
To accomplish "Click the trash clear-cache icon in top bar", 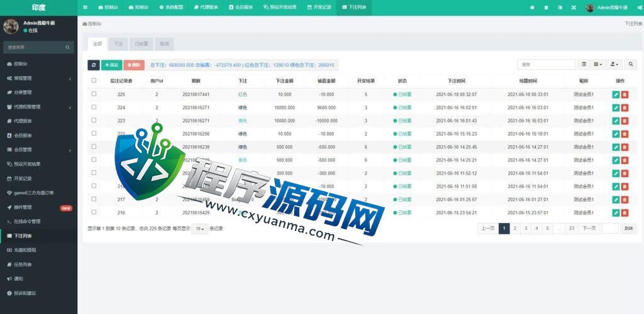I will 546,8.
